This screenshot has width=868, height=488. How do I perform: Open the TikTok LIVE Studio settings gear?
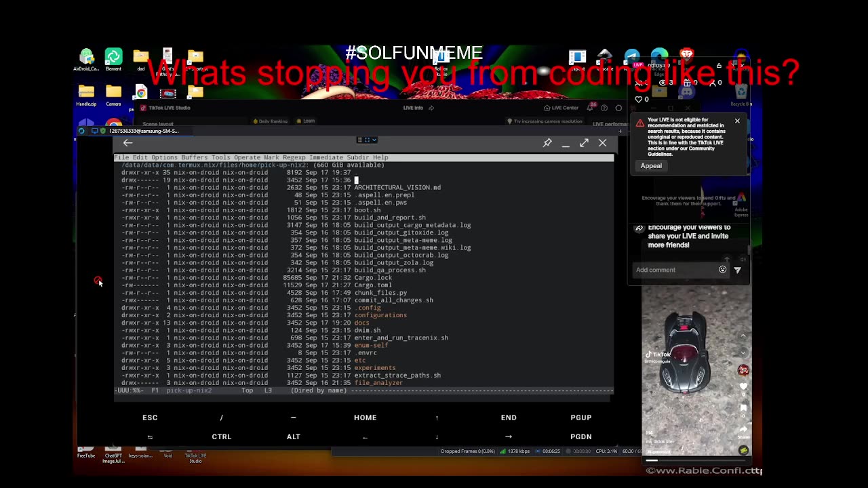coord(618,108)
